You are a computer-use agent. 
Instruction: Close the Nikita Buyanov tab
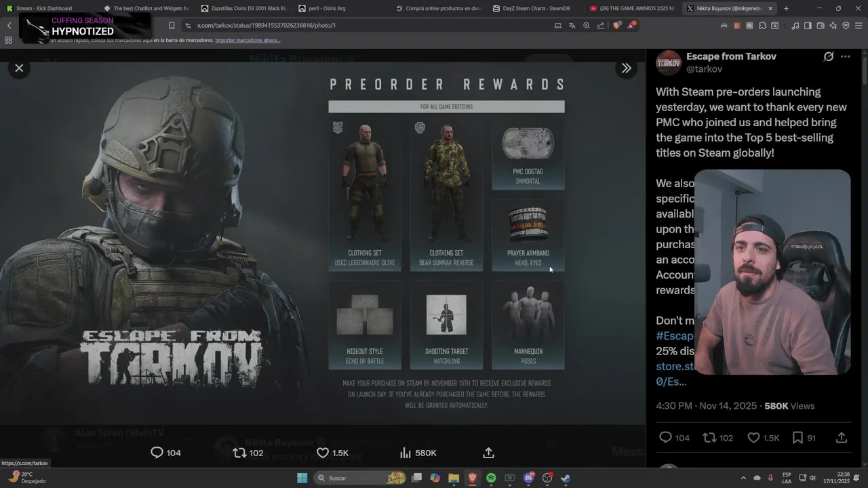(770, 9)
